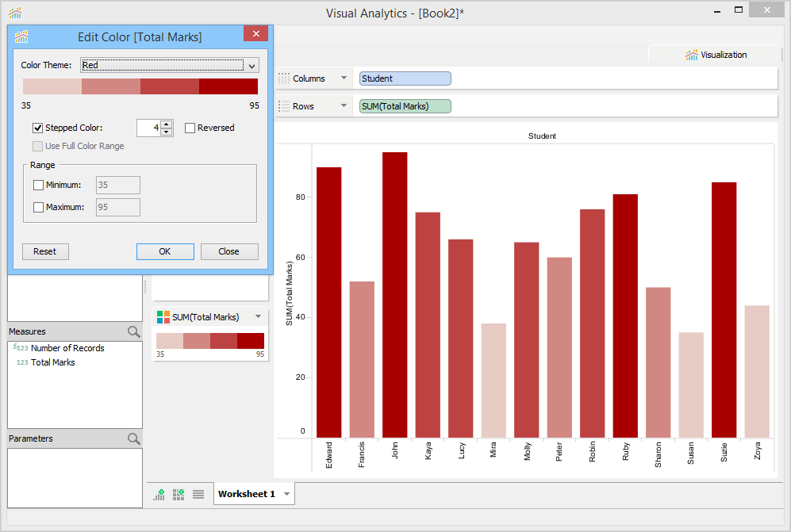The height and width of the screenshot is (532, 791).
Task: Enable the Minimum range checkbox
Action: coord(38,185)
